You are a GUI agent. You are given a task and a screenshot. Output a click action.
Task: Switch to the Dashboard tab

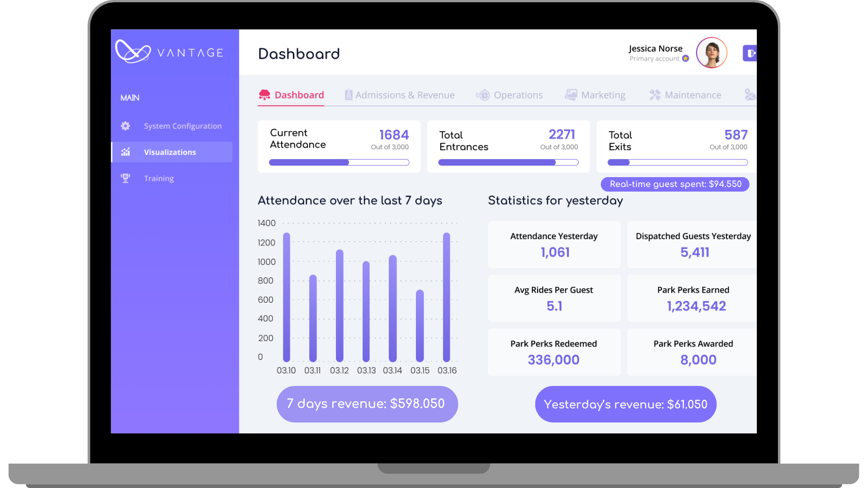291,95
